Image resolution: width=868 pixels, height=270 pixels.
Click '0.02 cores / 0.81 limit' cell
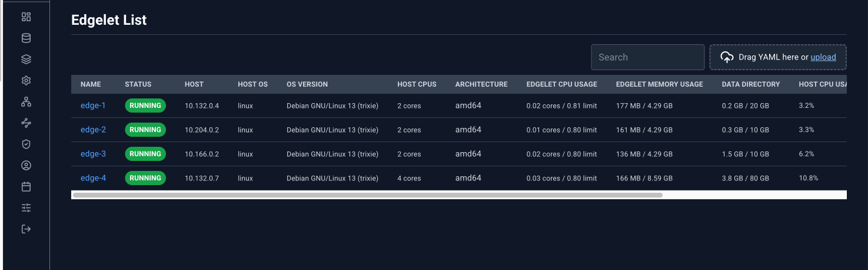[562, 106]
